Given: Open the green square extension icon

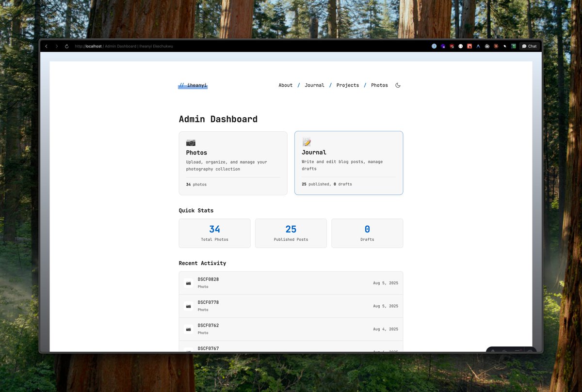Looking at the screenshot, I should [514, 47].
